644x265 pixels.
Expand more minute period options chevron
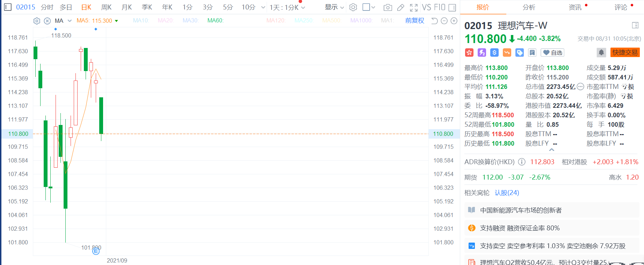pos(263,7)
